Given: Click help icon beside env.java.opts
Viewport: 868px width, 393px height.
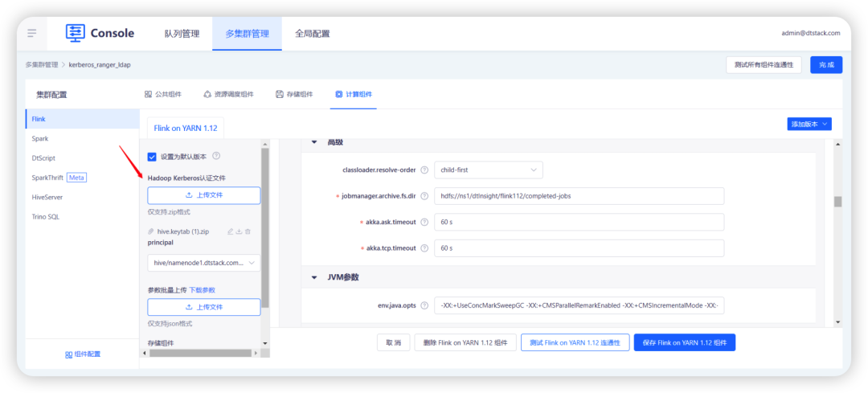Looking at the screenshot, I should click(x=424, y=305).
